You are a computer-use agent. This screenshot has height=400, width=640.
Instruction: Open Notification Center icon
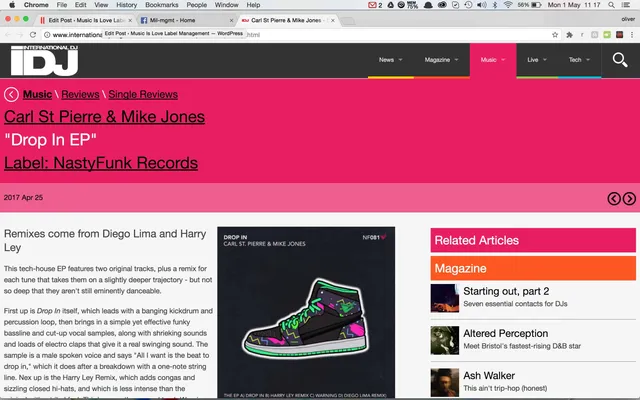click(x=625, y=5)
